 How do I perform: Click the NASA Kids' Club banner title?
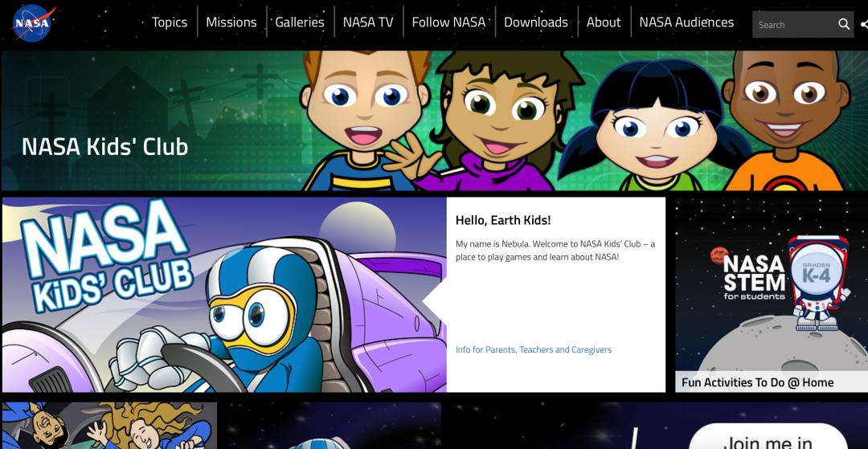click(x=104, y=146)
